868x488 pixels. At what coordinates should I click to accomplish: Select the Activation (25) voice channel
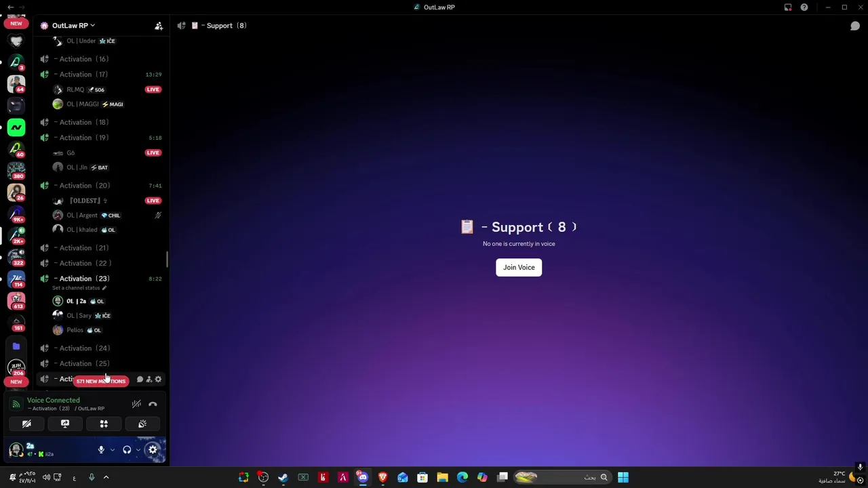pos(100,363)
